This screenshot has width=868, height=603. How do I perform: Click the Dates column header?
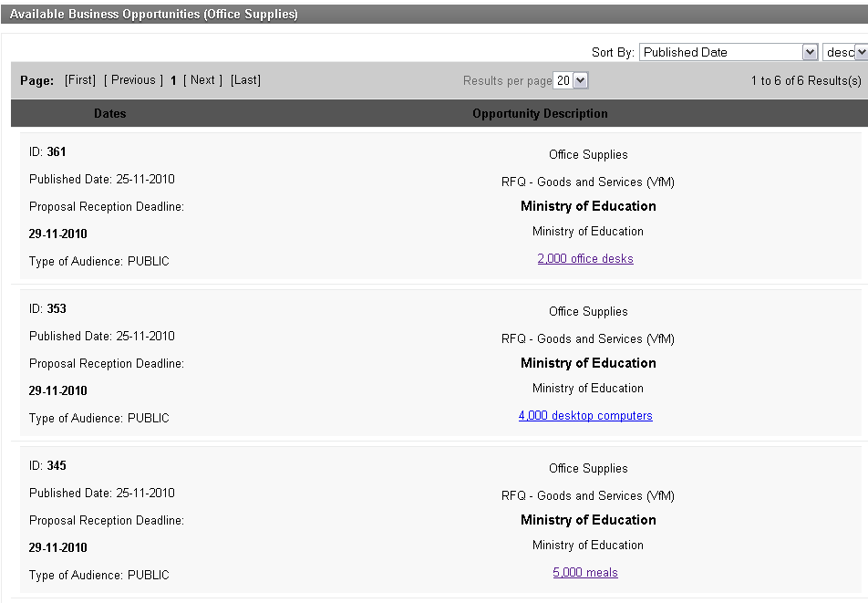click(x=110, y=114)
